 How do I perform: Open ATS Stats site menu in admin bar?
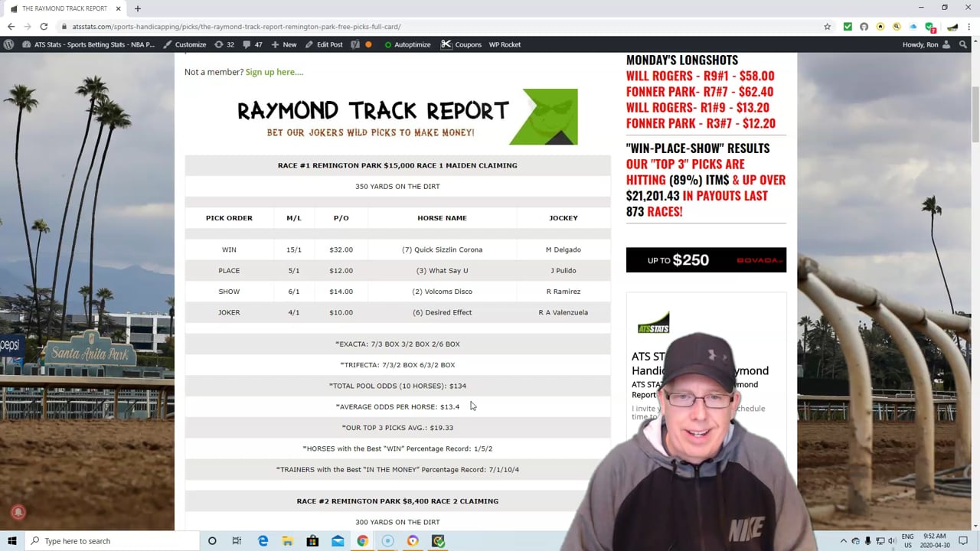[88, 44]
